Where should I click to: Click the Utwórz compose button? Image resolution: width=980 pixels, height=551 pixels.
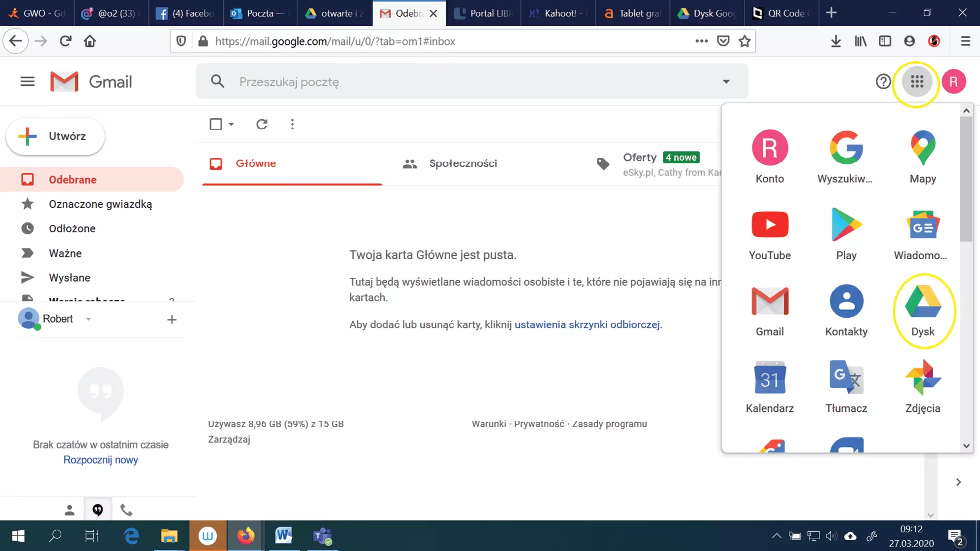pos(55,137)
